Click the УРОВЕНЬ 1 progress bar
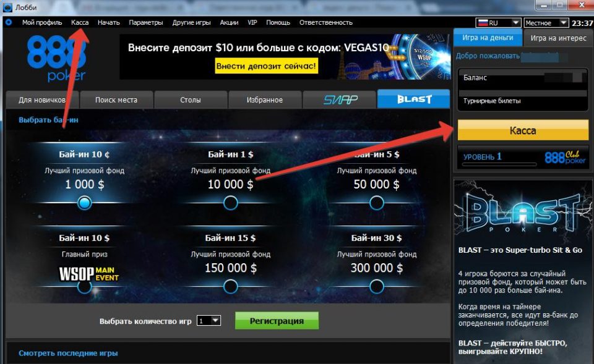This screenshot has height=364, width=594. point(500,164)
